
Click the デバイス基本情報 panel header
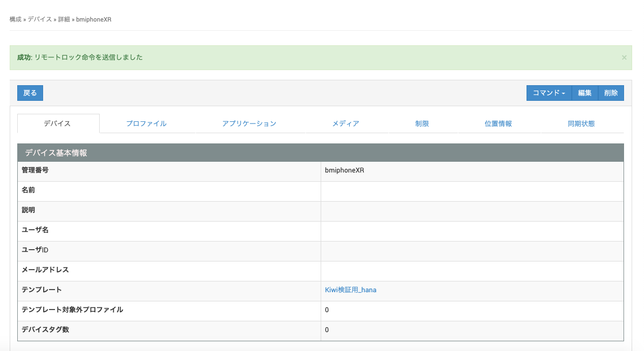(56, 153)
